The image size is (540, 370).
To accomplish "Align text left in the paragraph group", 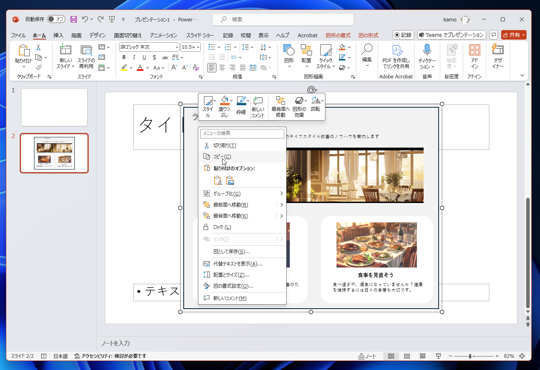I will 212,68.
